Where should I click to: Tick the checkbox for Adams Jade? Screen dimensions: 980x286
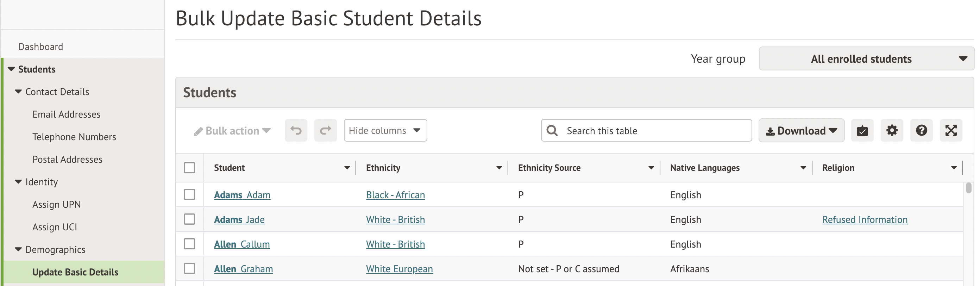[189, 219]
